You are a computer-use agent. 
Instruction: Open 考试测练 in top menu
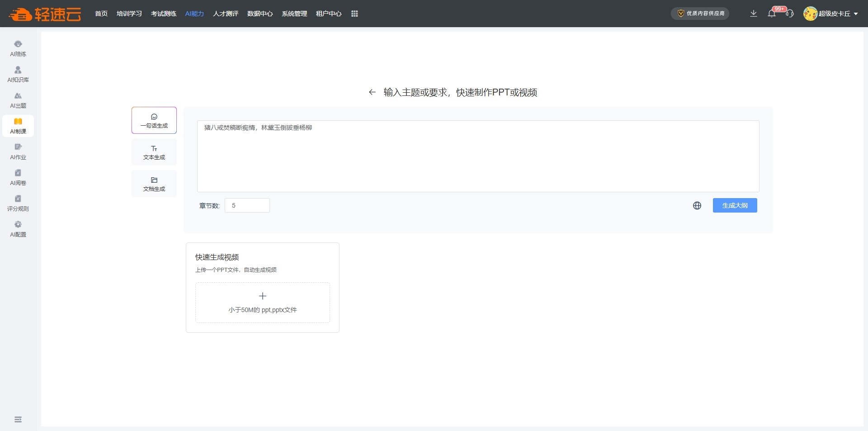164,14
